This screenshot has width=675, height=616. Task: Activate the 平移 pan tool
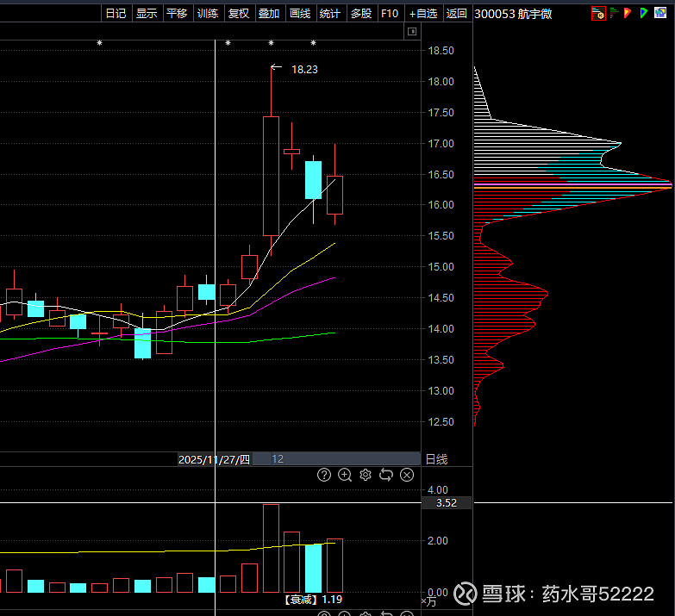pos(177,13)
